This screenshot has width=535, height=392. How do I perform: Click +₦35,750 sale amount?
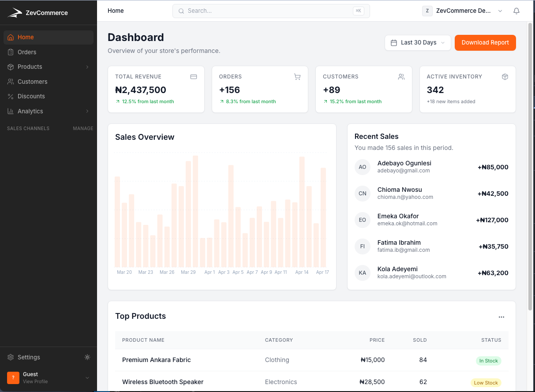tap(494, 246)
